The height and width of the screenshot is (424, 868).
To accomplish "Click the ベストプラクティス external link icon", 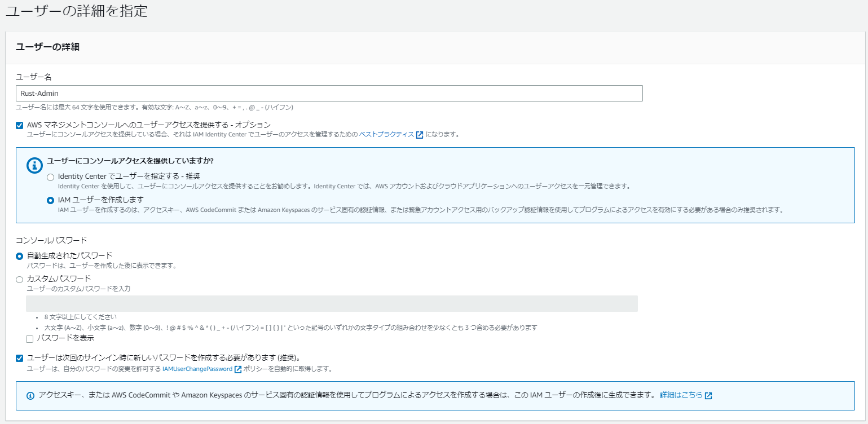I will point(419,135).
